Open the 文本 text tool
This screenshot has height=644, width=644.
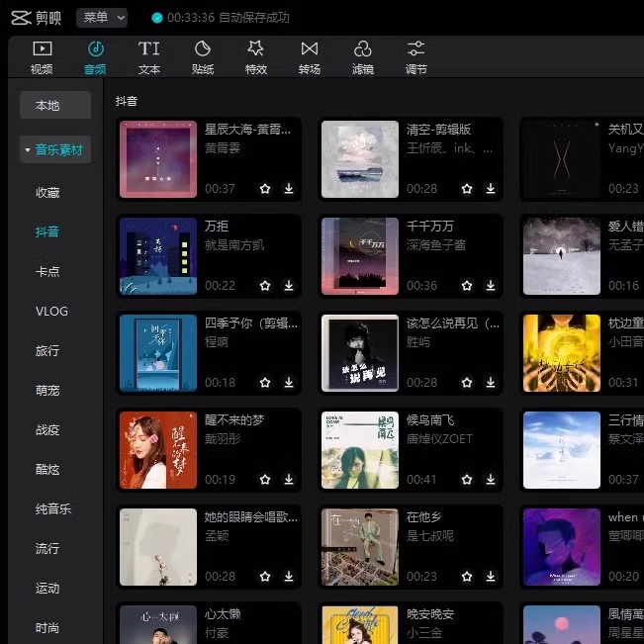(148, 57)
